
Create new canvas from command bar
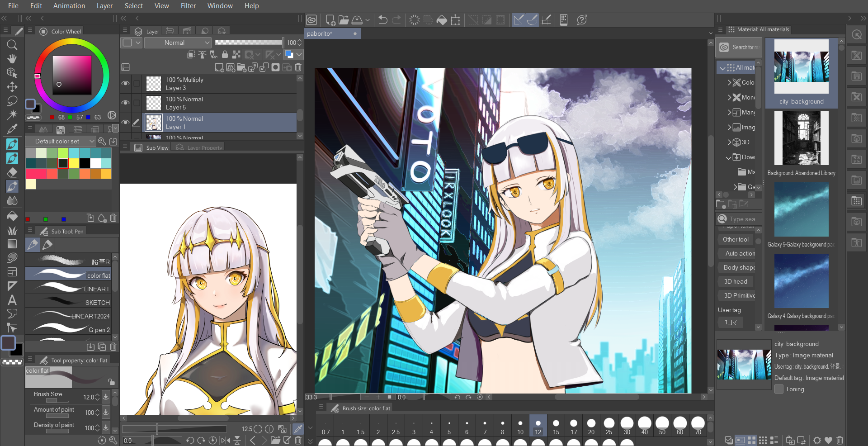click(330, 20)
